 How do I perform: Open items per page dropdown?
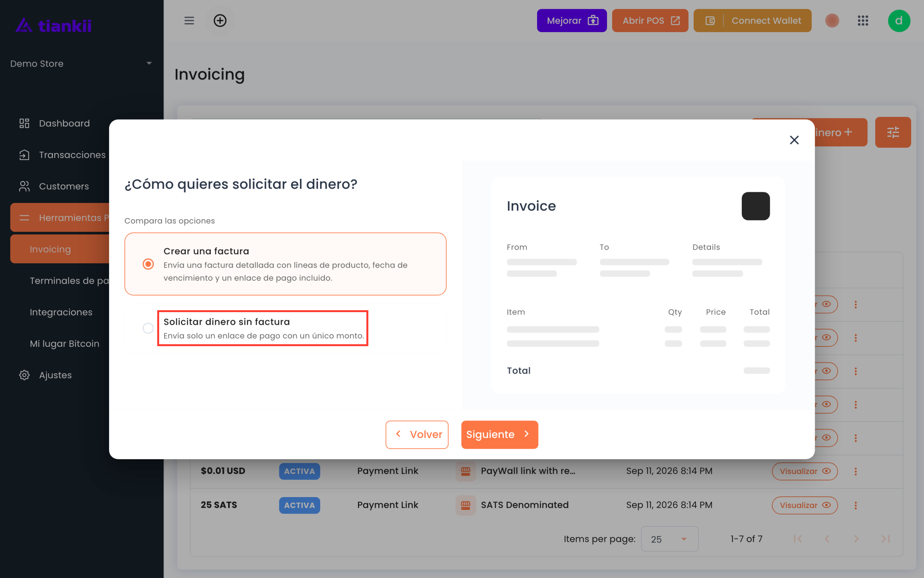click(x=669, y=539)
